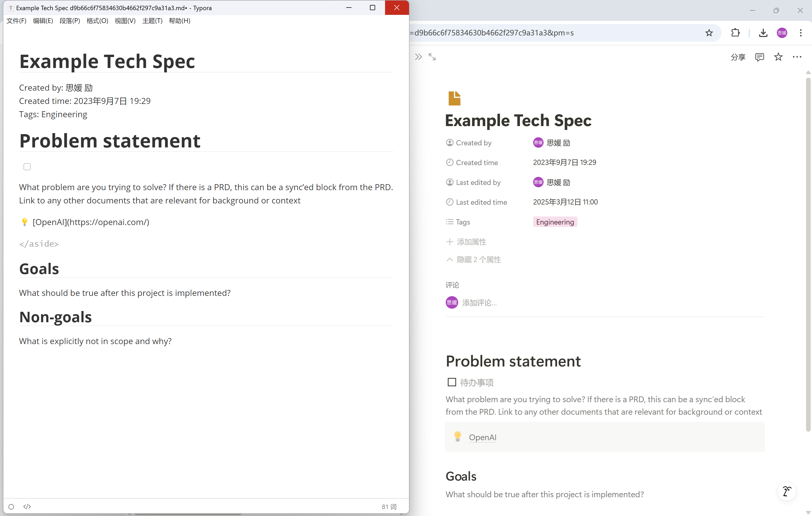This screenshot has width=812, height=516.
Task: Open the Notion comments icon
Action: pos(759,57)
